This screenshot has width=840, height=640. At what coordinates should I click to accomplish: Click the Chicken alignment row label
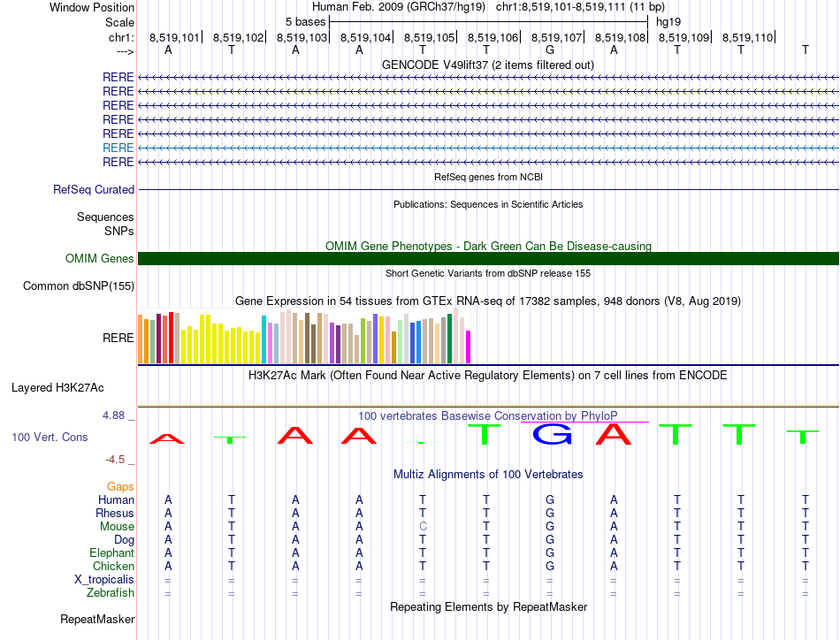click(x=113, y=566)
